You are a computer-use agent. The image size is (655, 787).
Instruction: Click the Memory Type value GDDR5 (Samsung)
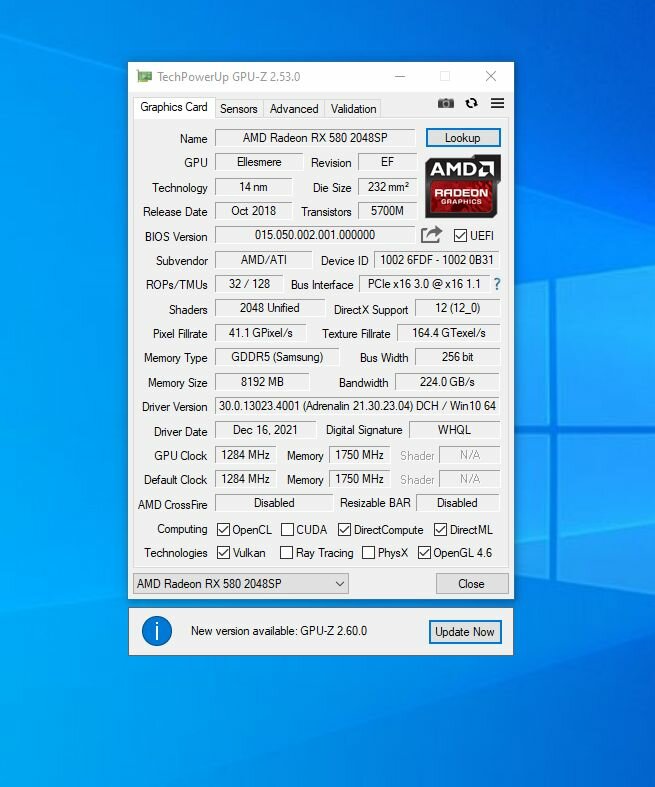coord(277,357)
